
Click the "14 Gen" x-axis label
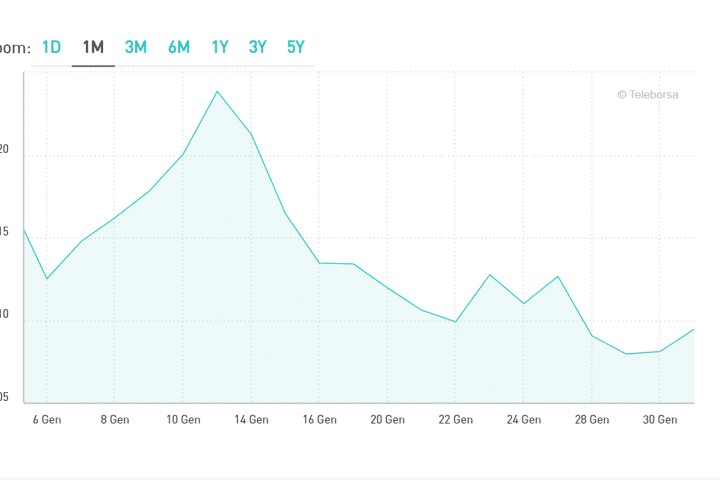coord(250,420)
